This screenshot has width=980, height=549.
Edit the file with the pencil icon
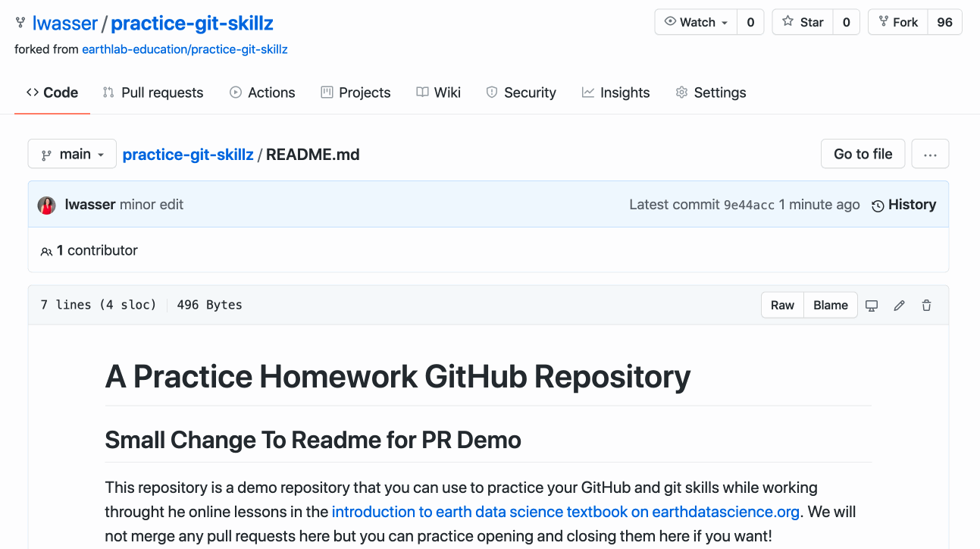[899, 306]
